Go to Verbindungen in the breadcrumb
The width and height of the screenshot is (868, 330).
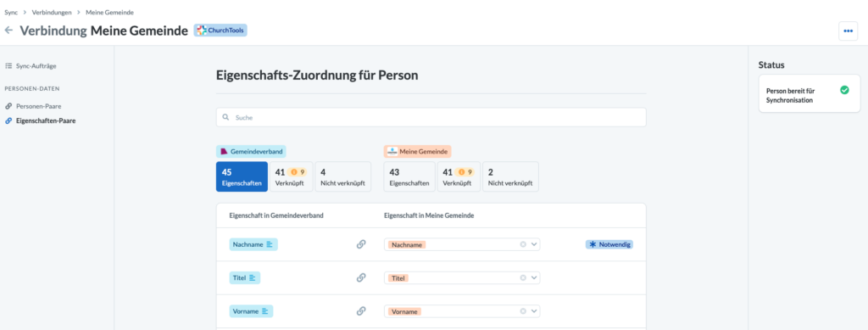(52, 12)
